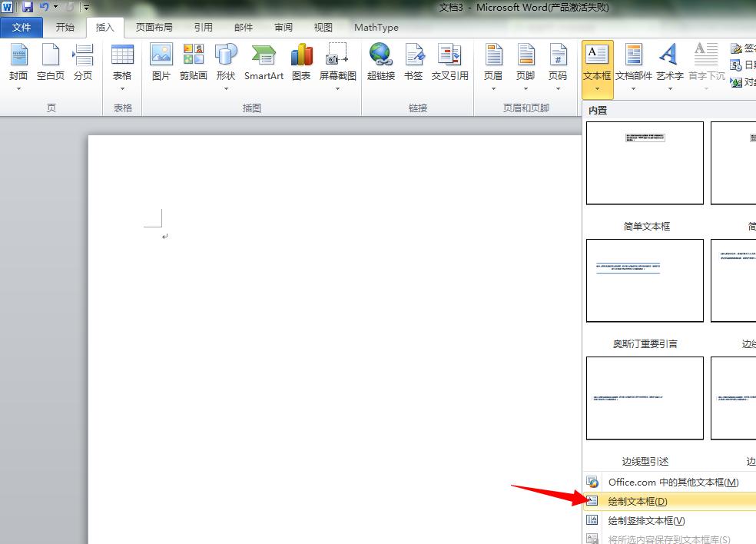Switch to the Review (审阅) tab
The width and height of the screenshot is (756, 544).
point(283,28)
